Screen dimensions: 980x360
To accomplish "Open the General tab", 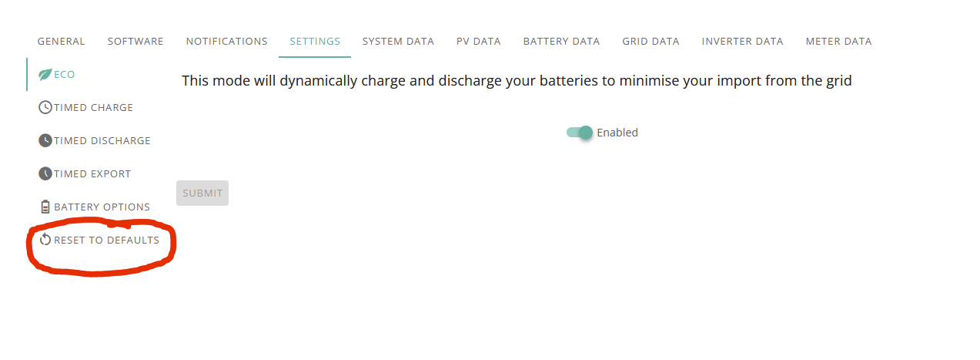I will coord(62,42).
